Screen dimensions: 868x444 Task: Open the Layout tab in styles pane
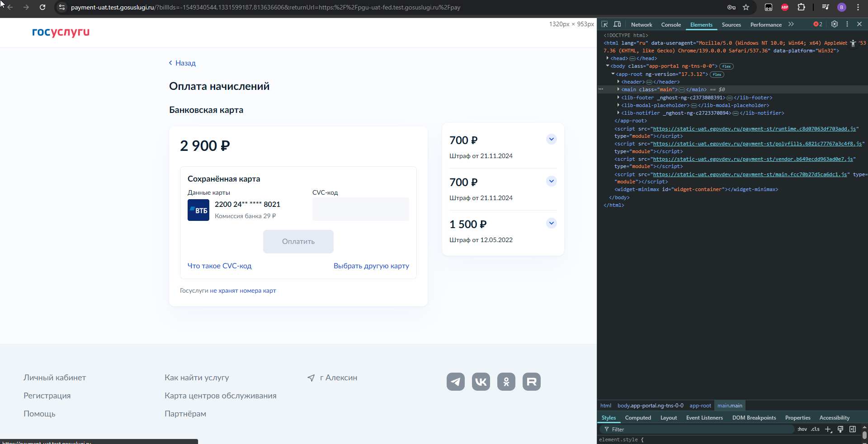[x=668, y=418]
